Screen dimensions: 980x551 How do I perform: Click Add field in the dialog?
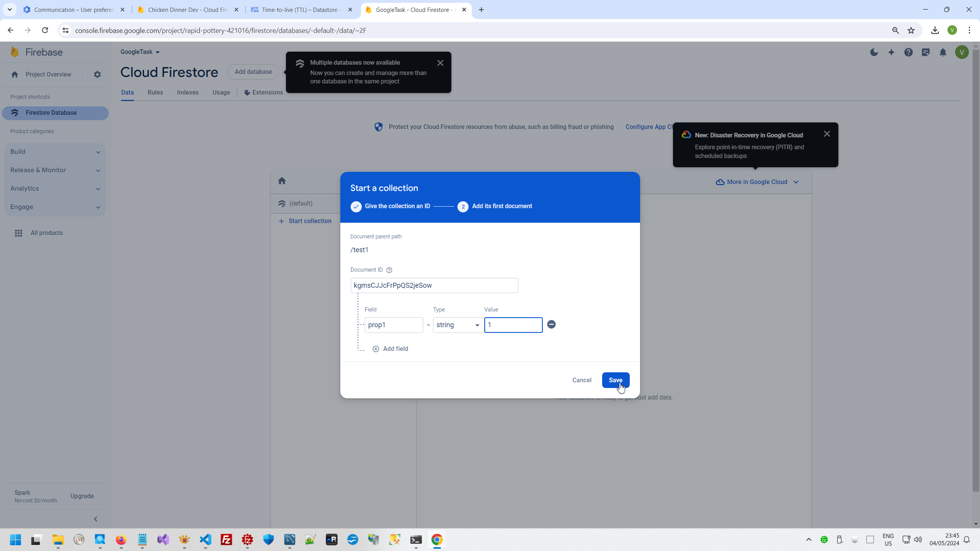tap(390, 349)
